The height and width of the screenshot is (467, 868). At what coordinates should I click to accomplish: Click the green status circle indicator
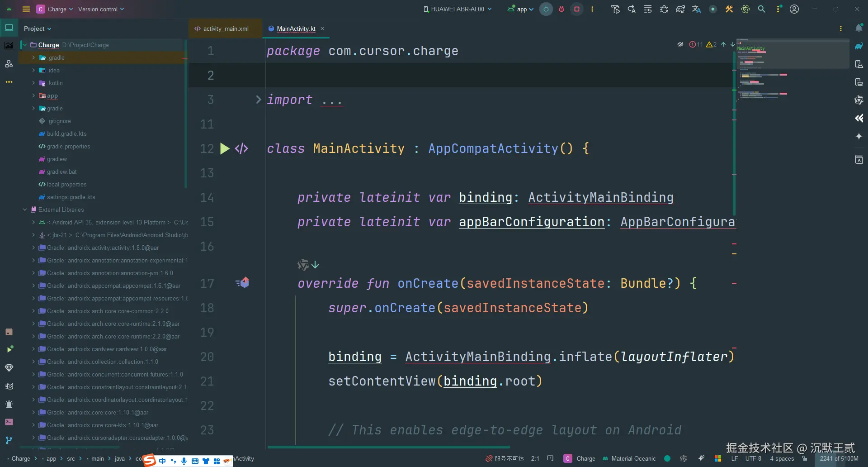point(667,458)
